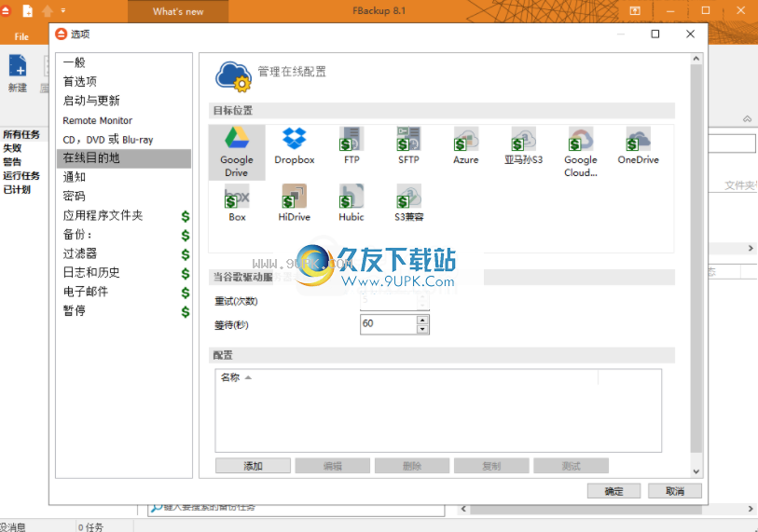
Task: Click the options panel vertical scrollbar
Action: tap(696, 258)
